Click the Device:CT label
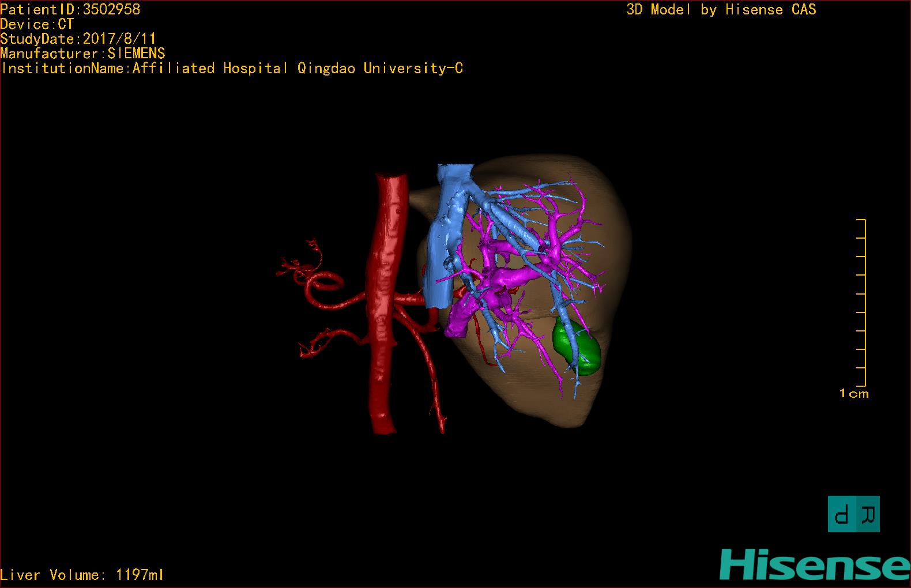 point(37,24)
